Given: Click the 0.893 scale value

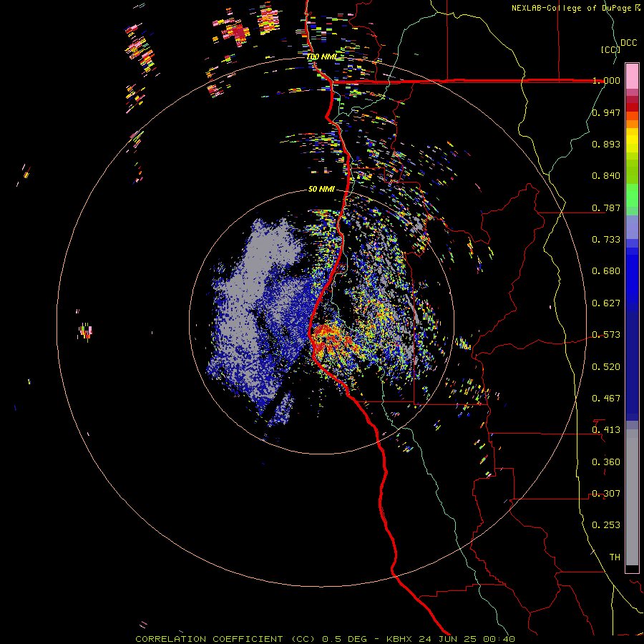Looking at the screenshot, I should pyautogui.click(x=606, y=144).
